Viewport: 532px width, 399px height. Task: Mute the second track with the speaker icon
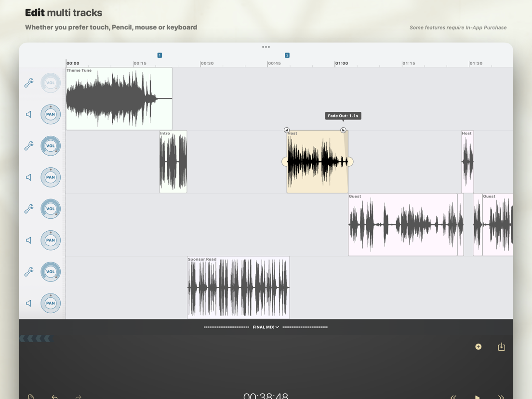pos(28,114)
